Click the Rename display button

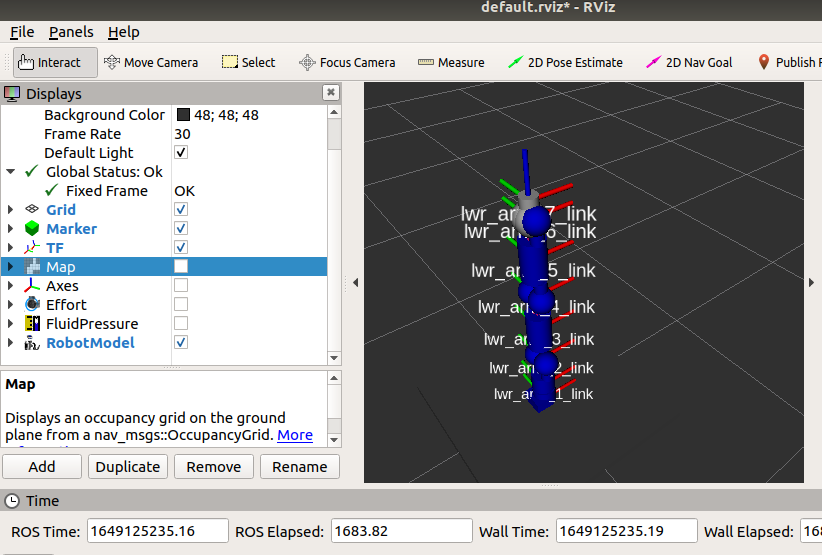[x=300, y=466]
